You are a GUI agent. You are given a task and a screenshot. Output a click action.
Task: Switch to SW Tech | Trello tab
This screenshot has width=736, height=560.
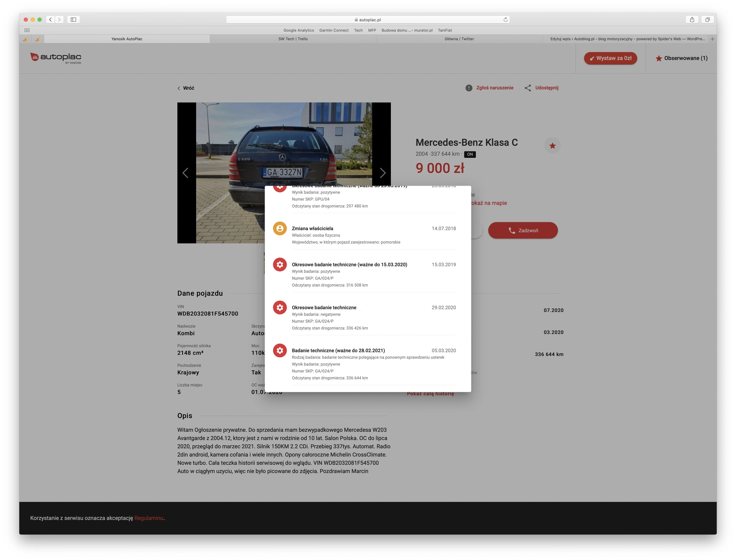(x=293, y=39)
